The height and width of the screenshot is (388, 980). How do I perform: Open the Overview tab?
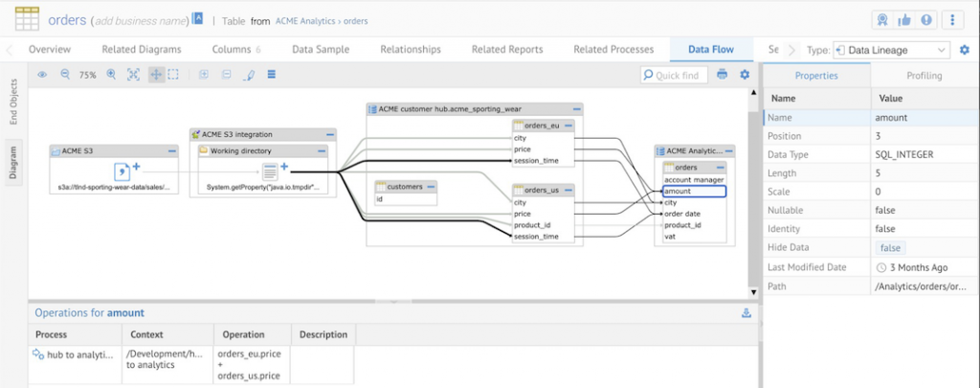coord(50,50)
